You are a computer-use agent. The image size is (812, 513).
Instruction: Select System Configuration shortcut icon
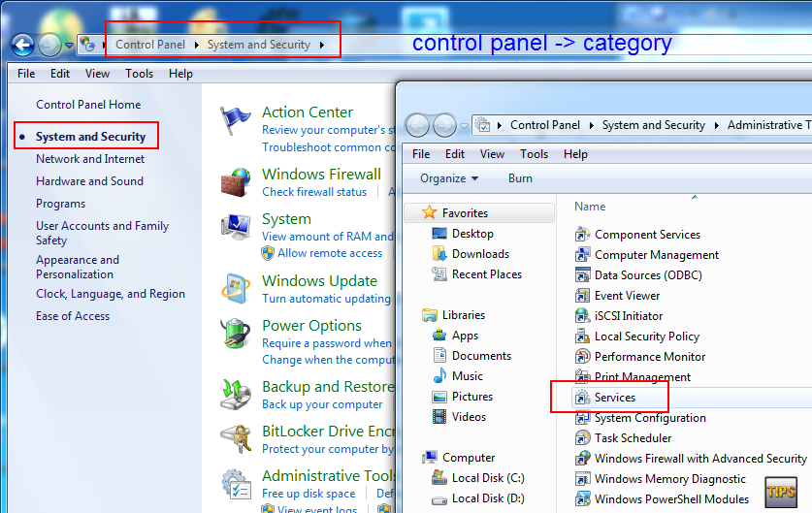[x=583, y=418]
